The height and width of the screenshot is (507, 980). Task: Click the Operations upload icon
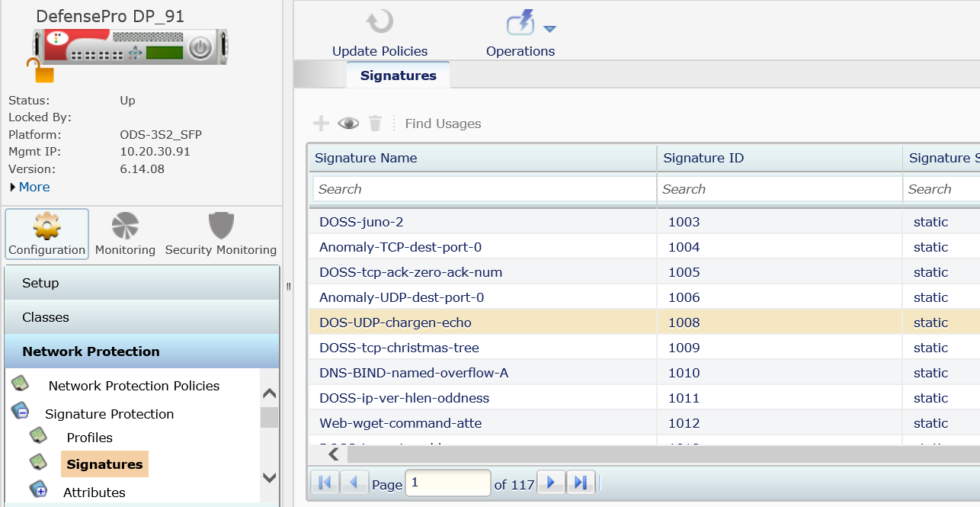coord(519,21)
